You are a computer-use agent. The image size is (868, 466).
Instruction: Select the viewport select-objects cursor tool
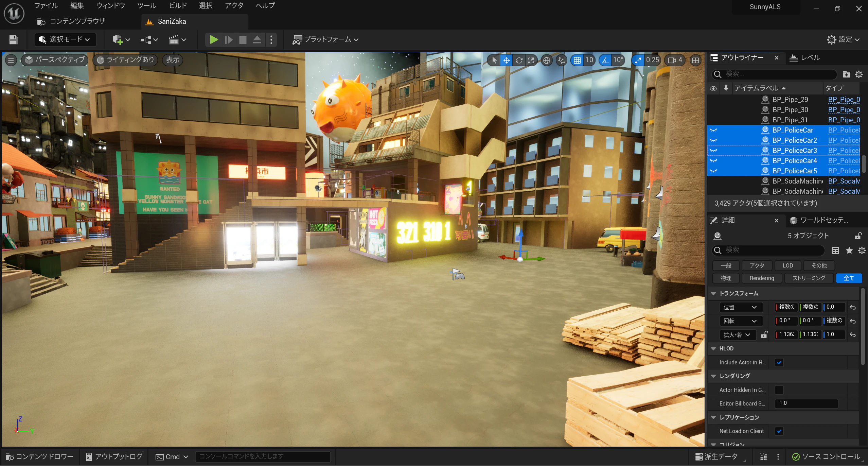[x=494, y=60]
